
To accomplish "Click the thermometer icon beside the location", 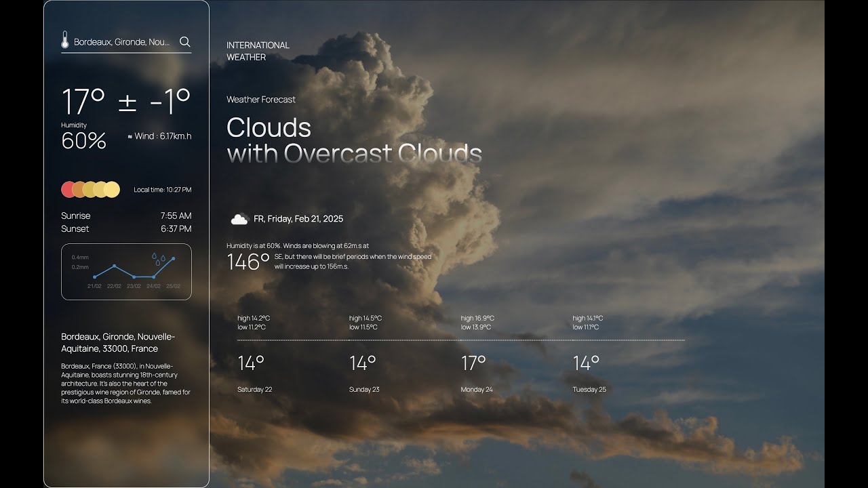I will pyautogui.click(x=65, y=41).
